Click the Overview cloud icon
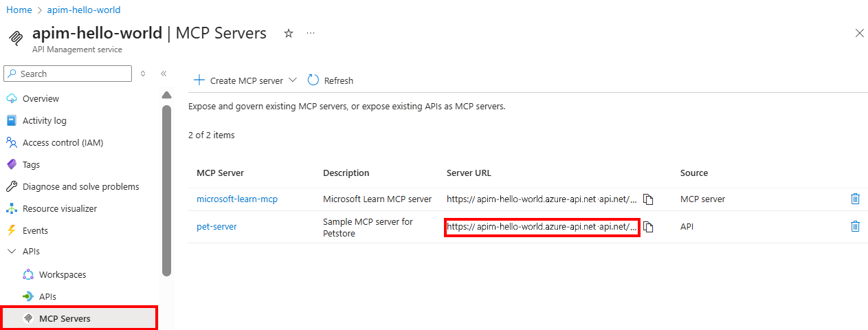 click(x=11, y=98)
